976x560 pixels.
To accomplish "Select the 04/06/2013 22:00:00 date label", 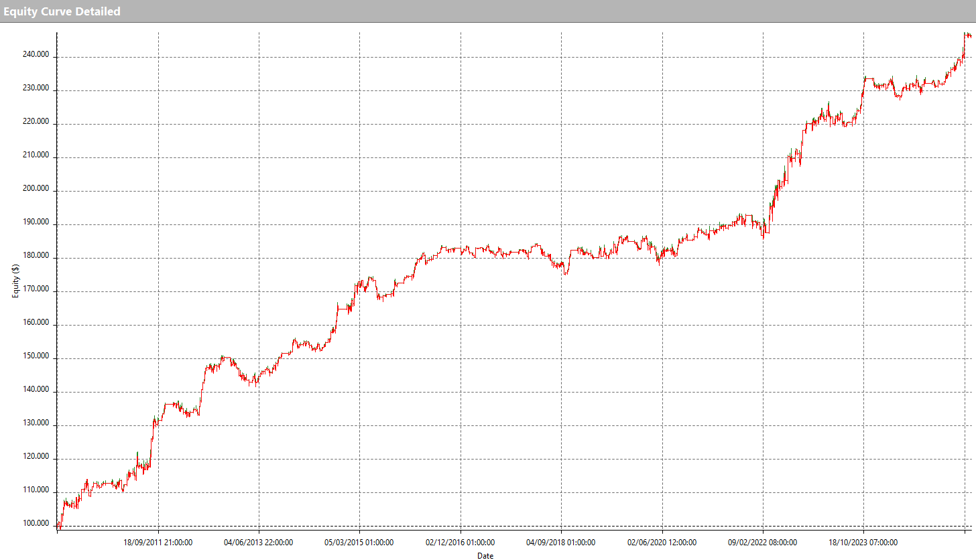I will [259, 543].
